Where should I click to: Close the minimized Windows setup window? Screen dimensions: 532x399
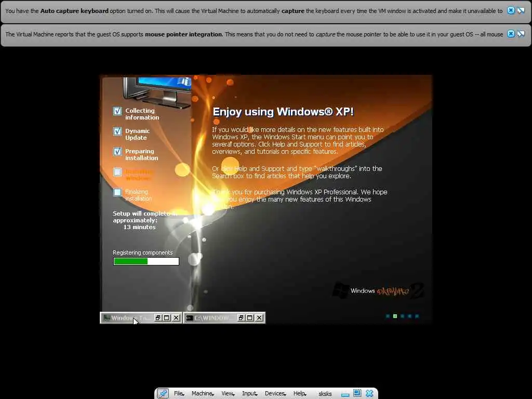(x=176, y=318)
